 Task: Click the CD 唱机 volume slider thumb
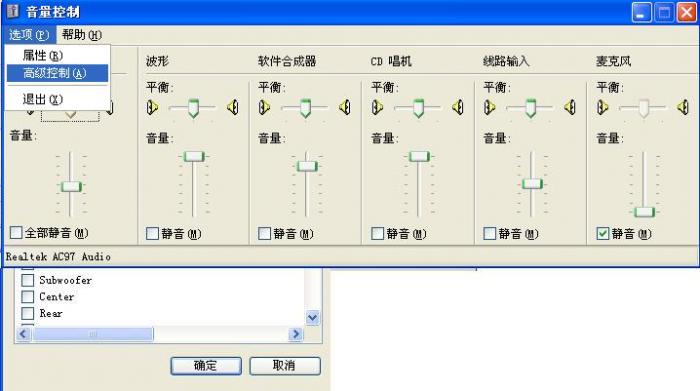coord(419,157)
